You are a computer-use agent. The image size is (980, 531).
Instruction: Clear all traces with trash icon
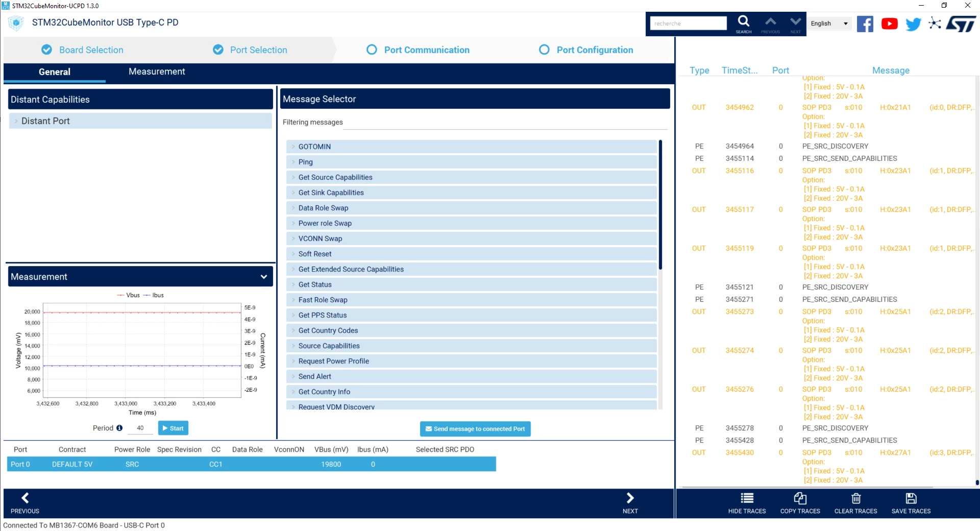pyautogui.click(x=855, y=503)
